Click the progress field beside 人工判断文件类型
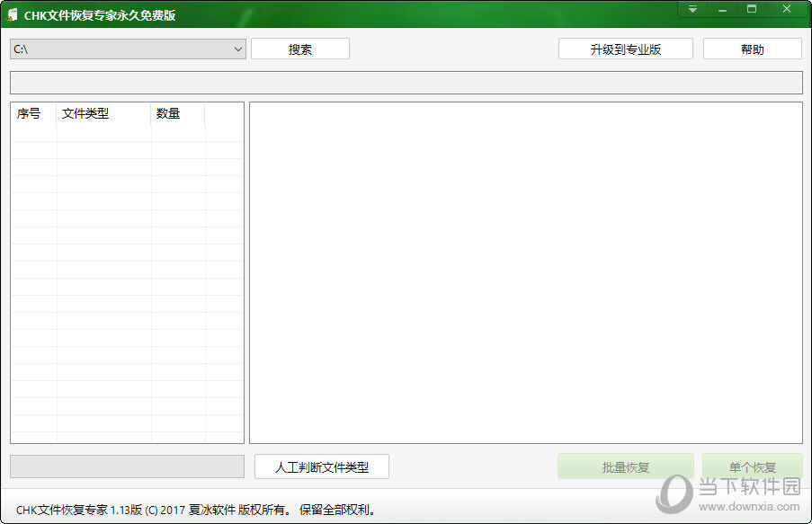The height and width of the screenshot is (524, 812). click(128, 466)
